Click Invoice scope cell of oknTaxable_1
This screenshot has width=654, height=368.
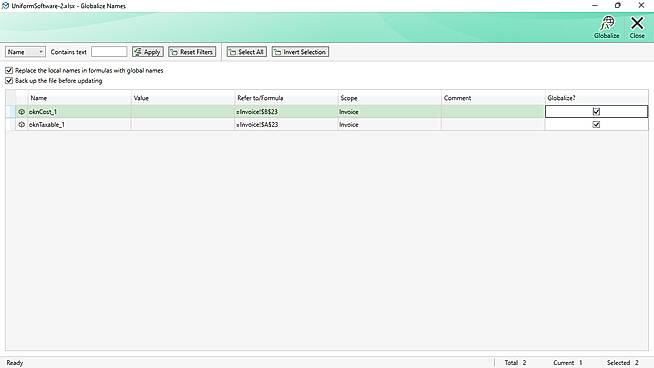tap(390, 124)
